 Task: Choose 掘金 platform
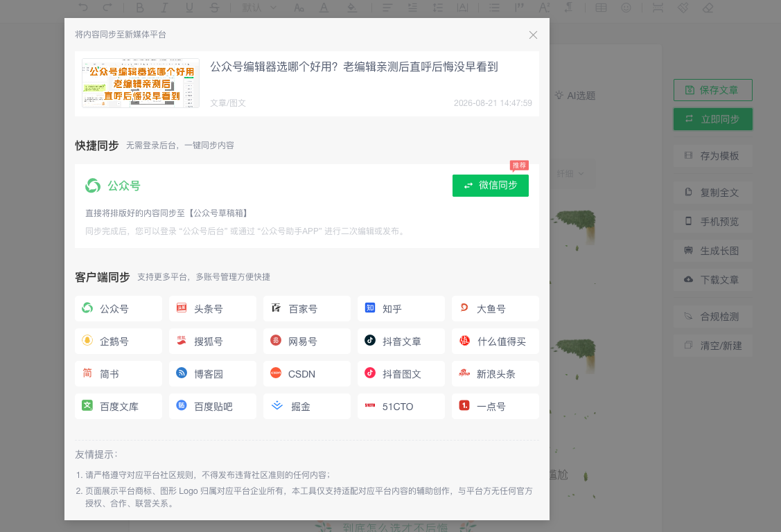pos(307,407)
